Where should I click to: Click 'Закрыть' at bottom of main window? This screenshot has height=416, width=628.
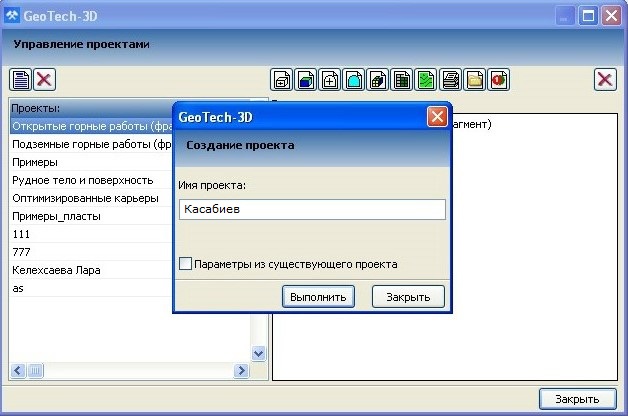tap(577, 399)
